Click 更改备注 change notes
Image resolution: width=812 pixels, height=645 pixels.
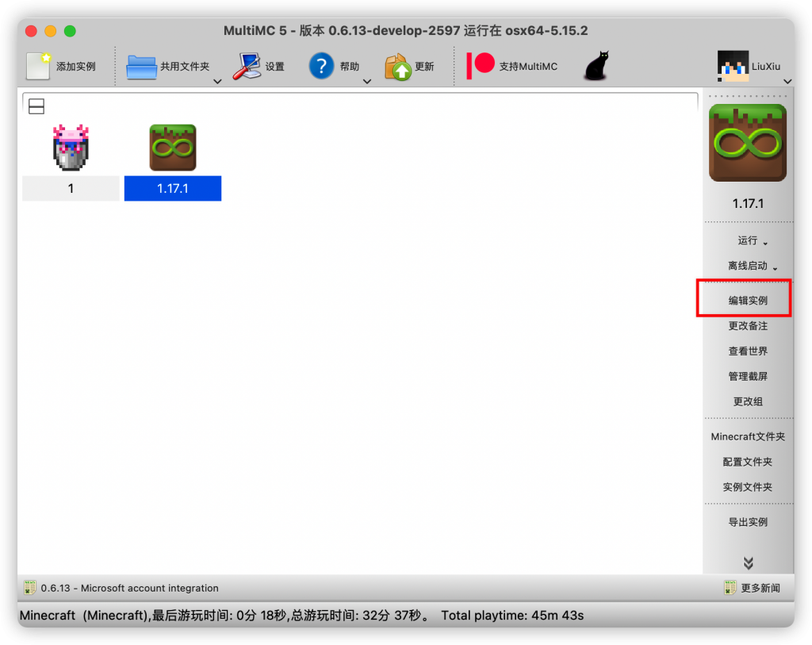[748, 326]
